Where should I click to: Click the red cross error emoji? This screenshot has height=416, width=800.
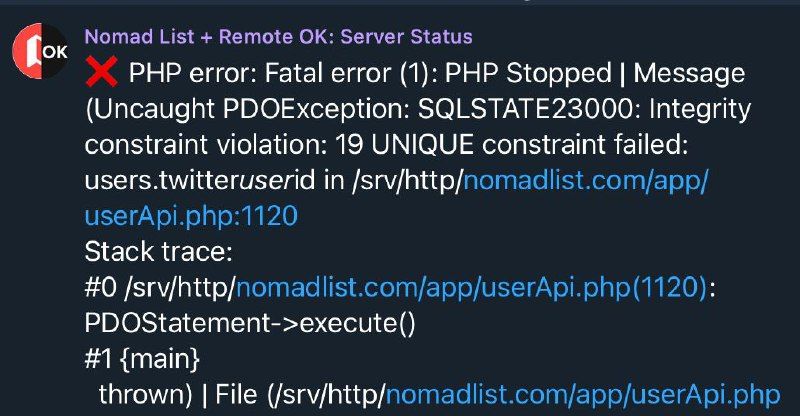102,72
